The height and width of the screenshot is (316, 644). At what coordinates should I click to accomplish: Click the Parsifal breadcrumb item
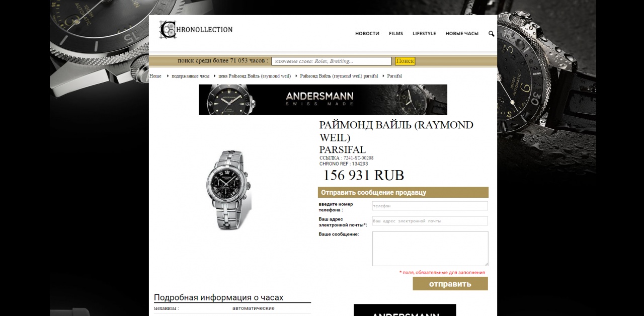click(394, 76)
